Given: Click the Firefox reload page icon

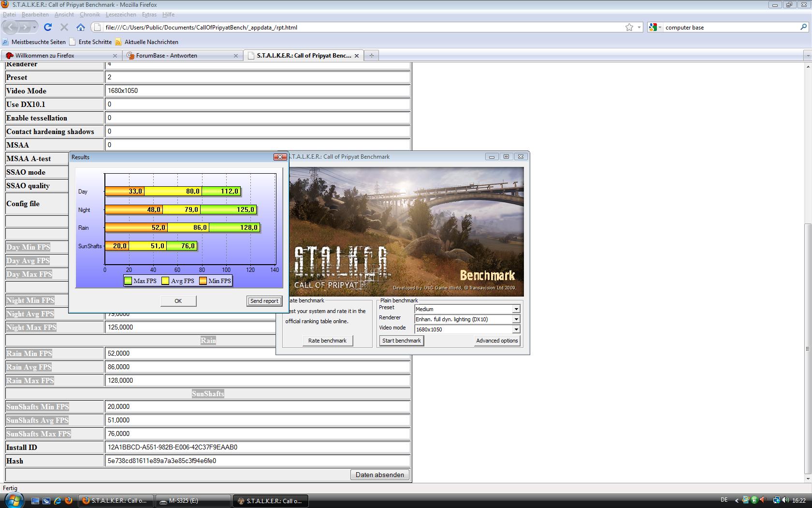Looking at the screenshot, I should click(x=47, y=27).
